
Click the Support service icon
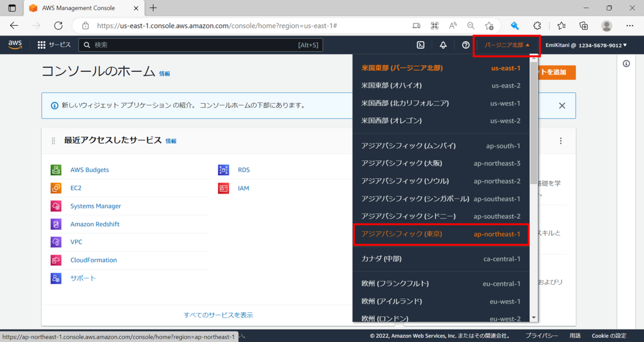[x=56, y=278]
